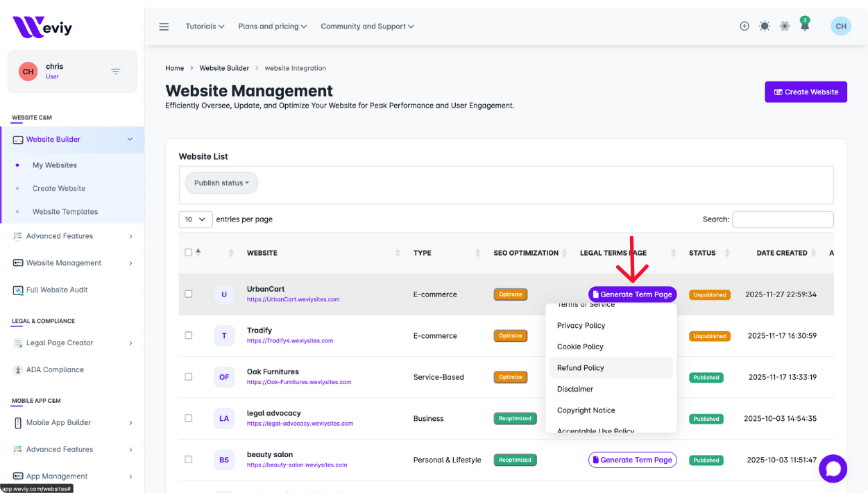Image resolution: width=868 pixels, height=500 pixels.
Task: Expand the Tutorials menu
Action: pos(205,26)
